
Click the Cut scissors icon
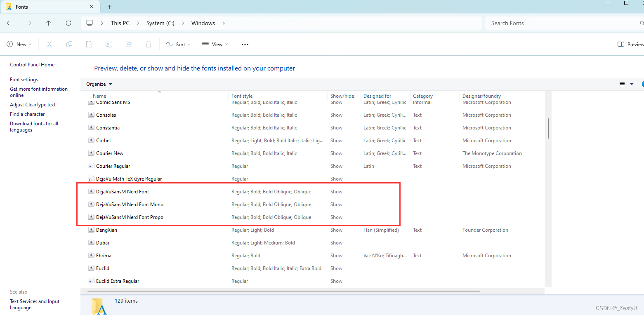[50, 44]
